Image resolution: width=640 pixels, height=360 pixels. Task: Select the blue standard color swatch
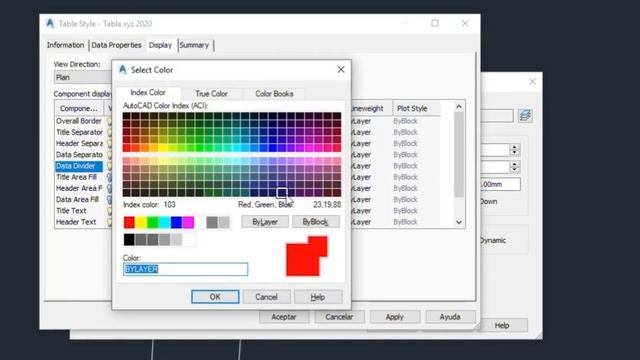176,222
